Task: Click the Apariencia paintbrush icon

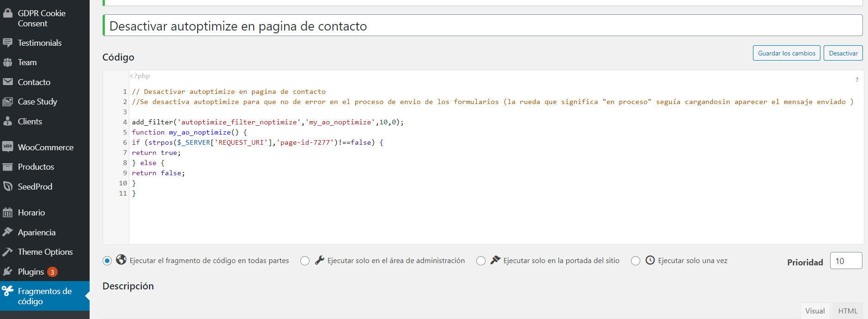Action: (8, 232)
